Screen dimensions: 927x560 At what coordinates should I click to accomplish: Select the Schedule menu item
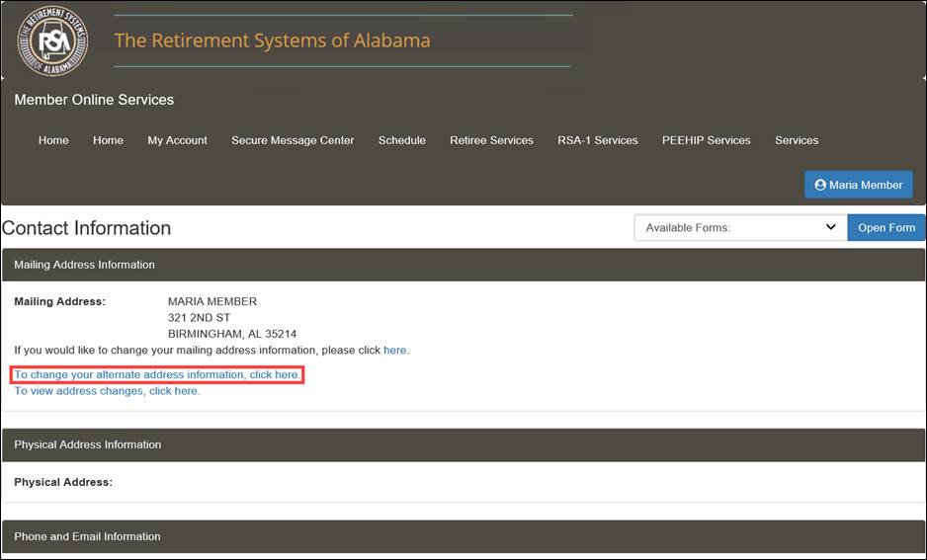402,140
